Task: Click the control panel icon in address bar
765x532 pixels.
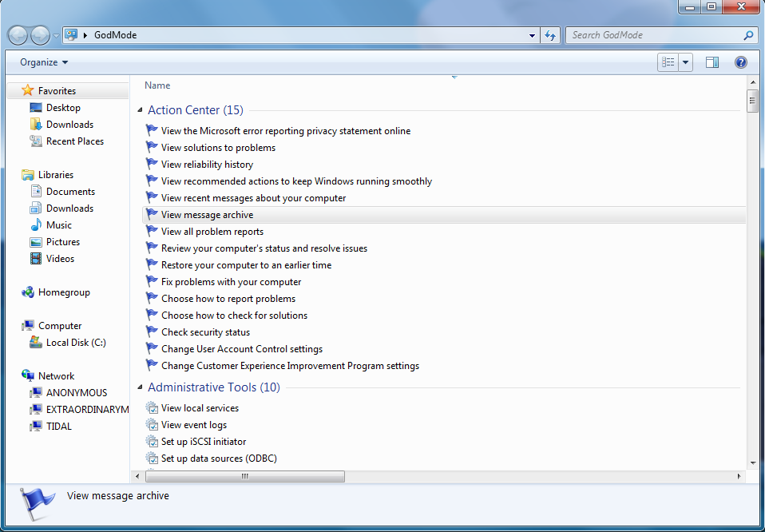Action: (71, 34)
